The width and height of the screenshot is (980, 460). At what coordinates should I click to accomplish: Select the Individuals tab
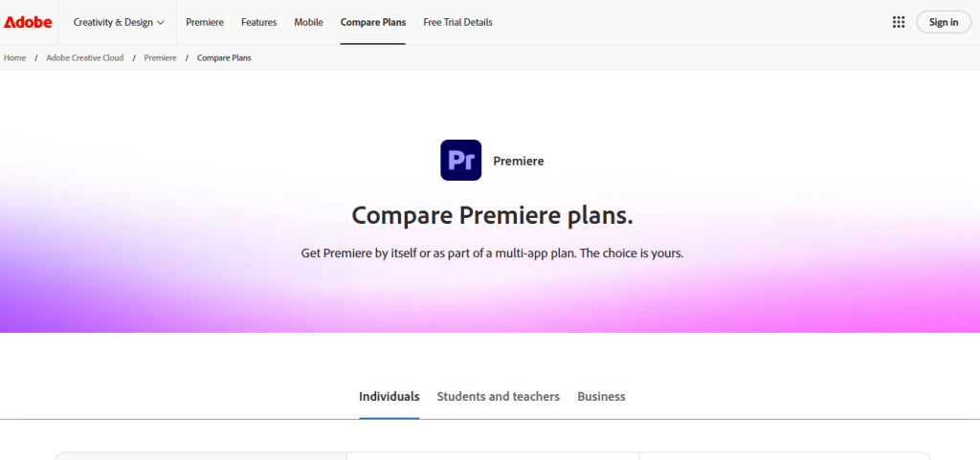pyautogui.click(x=389, y=396)
